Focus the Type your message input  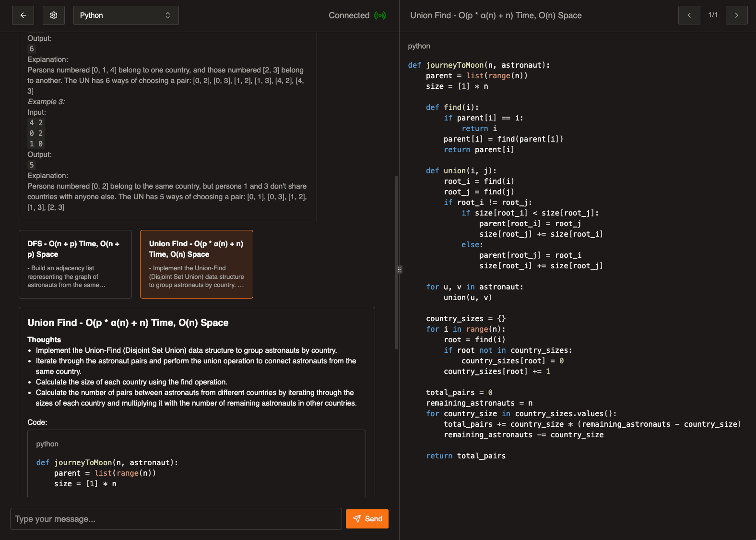(x=176, y=519)
